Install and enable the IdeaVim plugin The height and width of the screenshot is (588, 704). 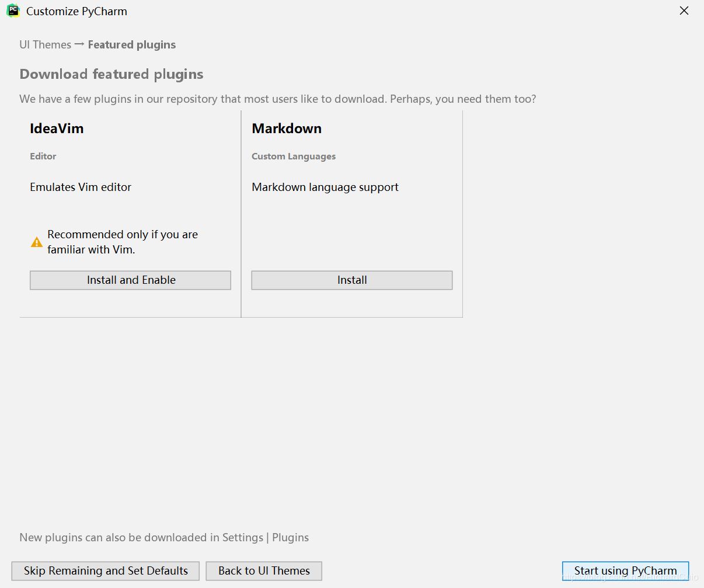tap(130, 280)
